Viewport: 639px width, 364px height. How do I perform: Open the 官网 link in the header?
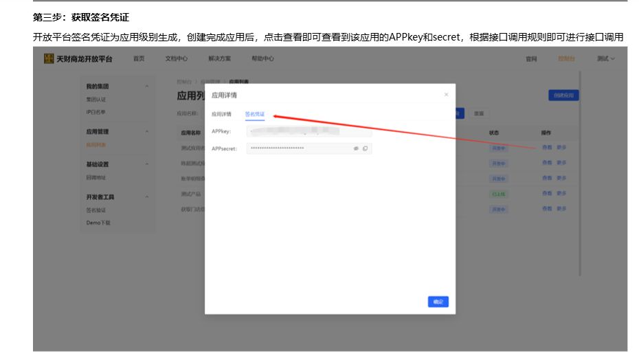pos(531,59)
